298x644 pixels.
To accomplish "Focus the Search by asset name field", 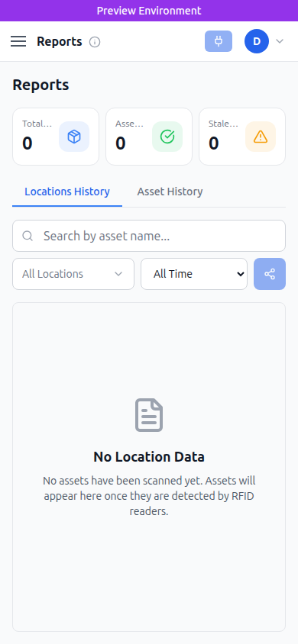I will (149, 236).
